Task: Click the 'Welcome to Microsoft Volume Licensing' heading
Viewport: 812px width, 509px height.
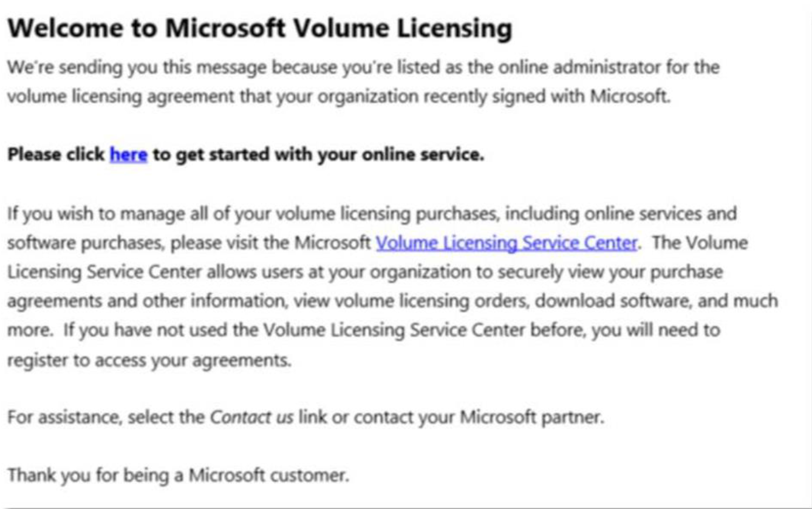Action: pyautogui.click(x=260, y=29)
